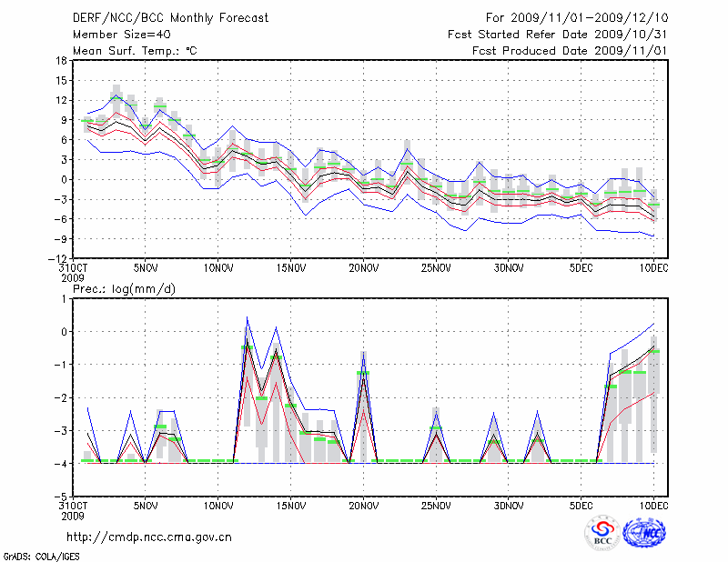The height and width of the screenshot is (562, 728).
Task: Click '20NOV' on the precipitation chart axis
Action: pyautogui.click(x=363, y=506)
